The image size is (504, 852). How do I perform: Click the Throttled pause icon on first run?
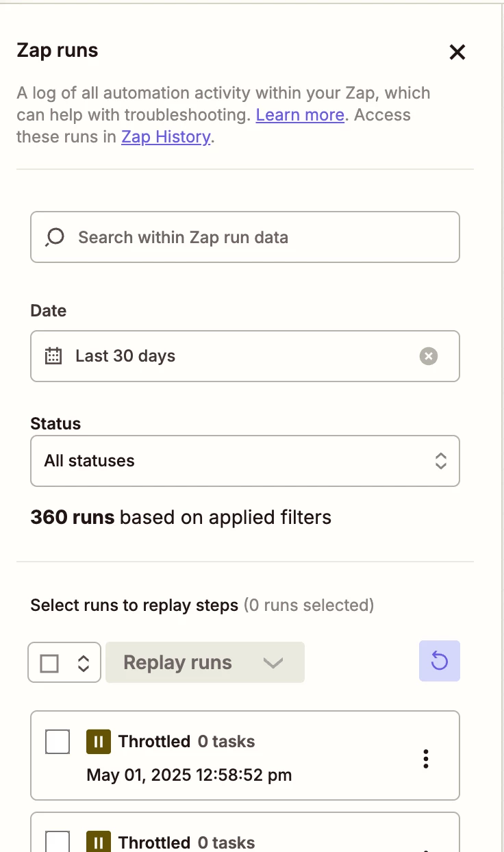pyautogui.click(x=99, y=742)
